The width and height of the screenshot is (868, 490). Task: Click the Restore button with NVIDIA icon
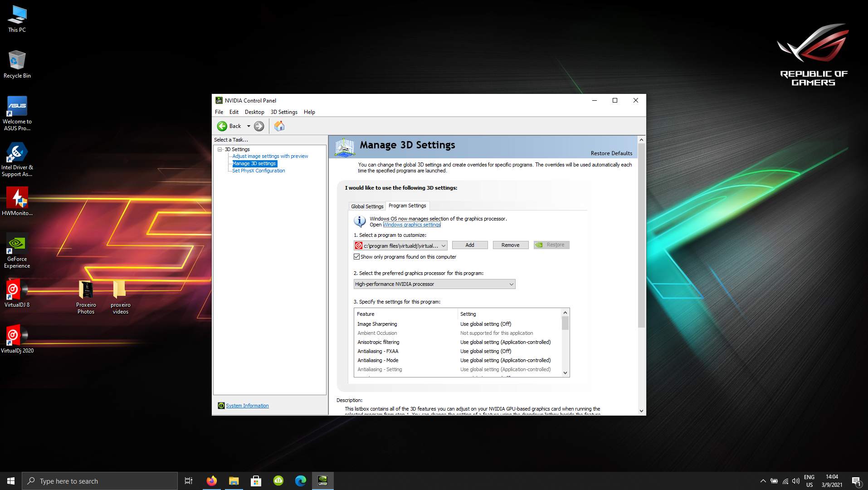[x=551, y=245]
